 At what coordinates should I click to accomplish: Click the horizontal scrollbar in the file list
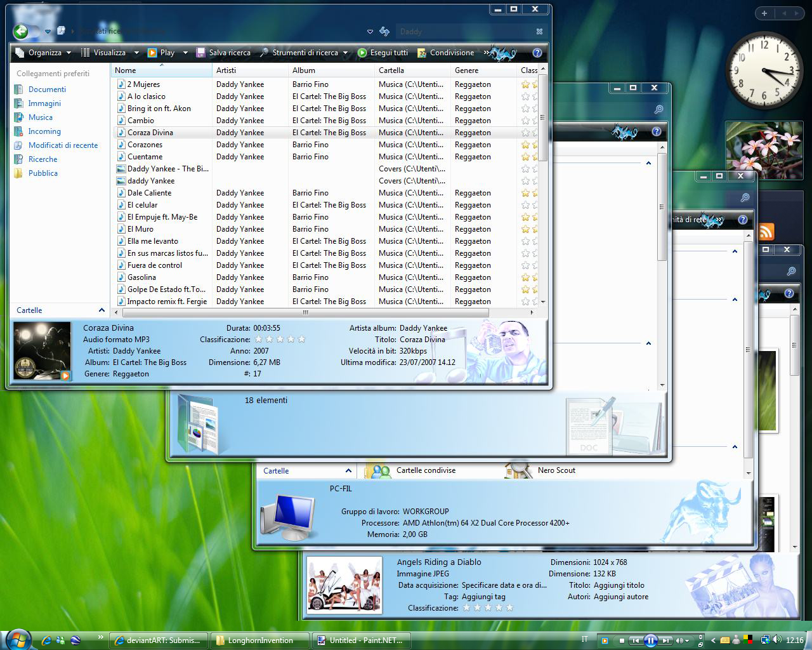[306, 312]
